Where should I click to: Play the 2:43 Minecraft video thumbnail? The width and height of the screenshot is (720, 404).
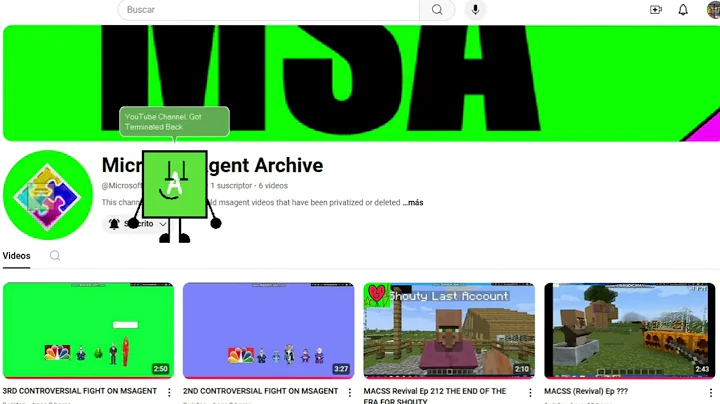click(x=630, y=331)
